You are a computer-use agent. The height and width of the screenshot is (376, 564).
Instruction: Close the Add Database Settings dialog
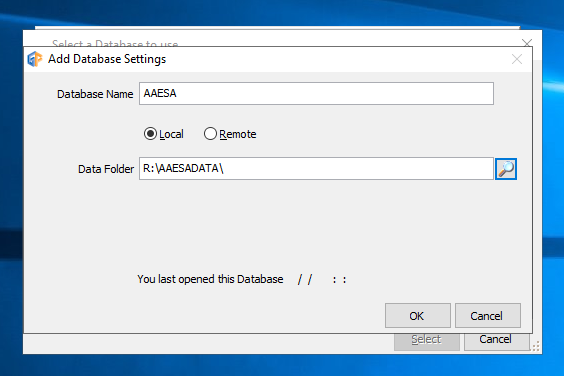(x=517, y=59)
